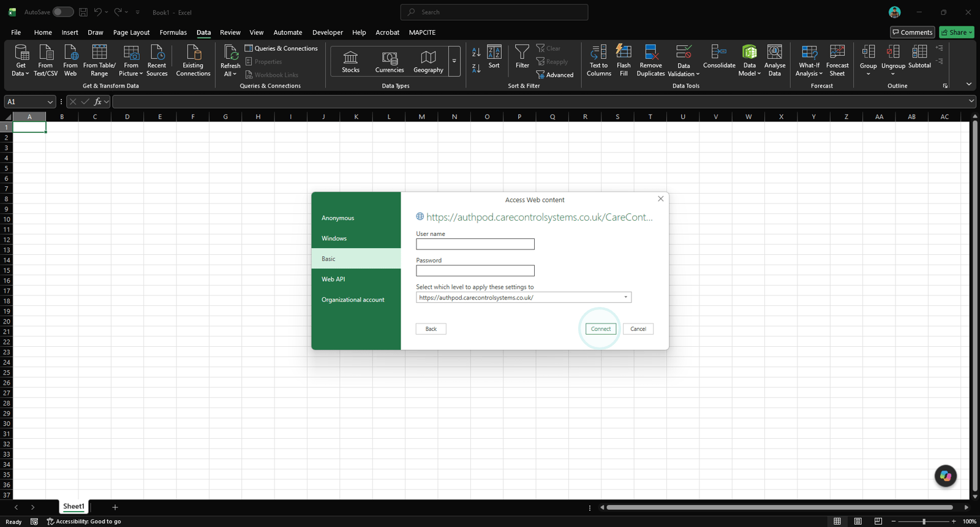
Task: Adjust the zoom slider handle
Action: tap(924, 521)
